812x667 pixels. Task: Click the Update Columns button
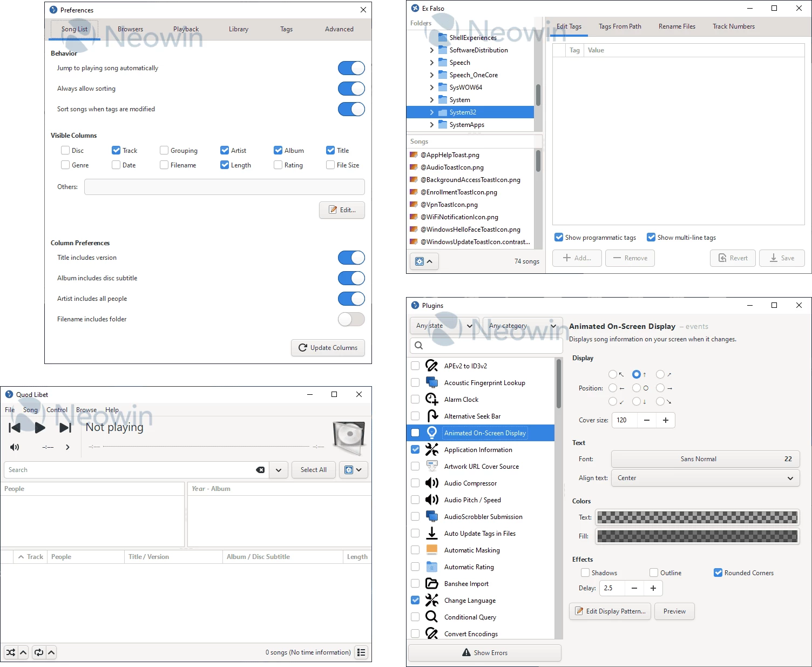tap(328, 348)
